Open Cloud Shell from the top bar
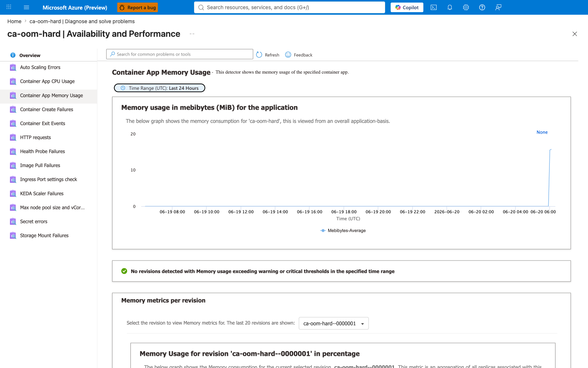The width and height of the screenshot is (588, 368). click(434, 7)
